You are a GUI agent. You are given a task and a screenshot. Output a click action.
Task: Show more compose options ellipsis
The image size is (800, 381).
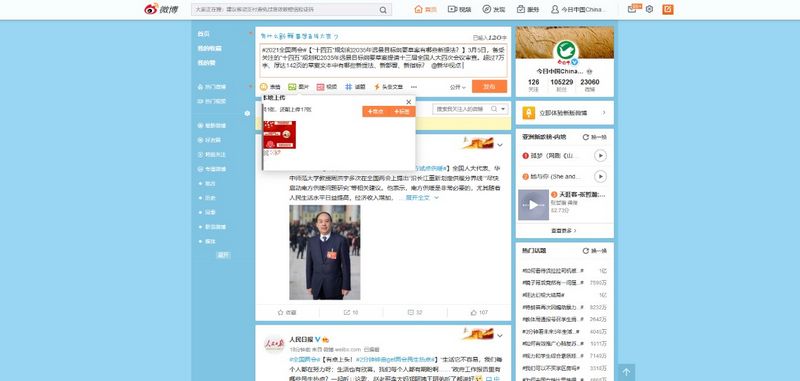point(414,87)
